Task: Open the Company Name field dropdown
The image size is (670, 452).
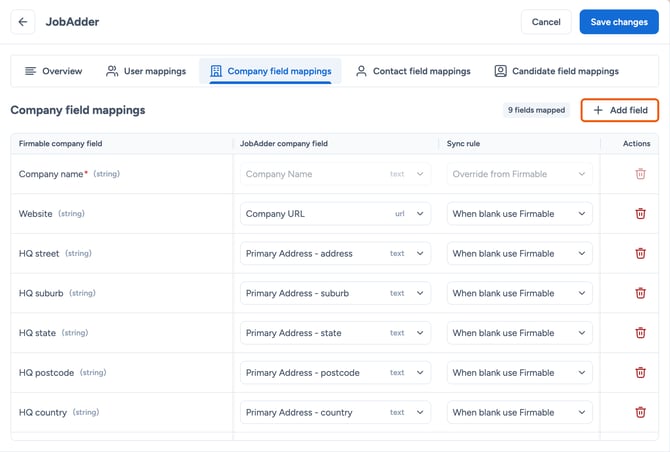Action: 335,174
